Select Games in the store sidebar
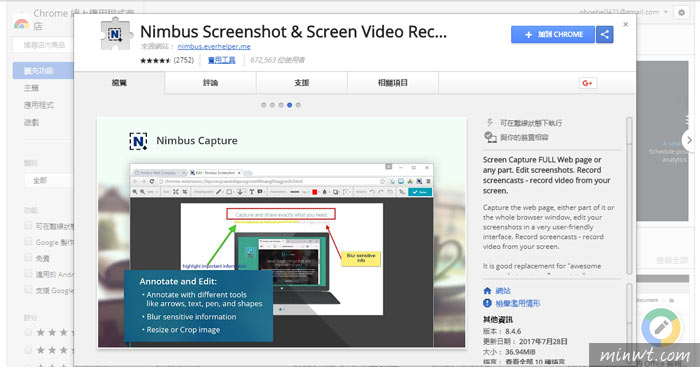Image resolution: width=700 pixels, height=367 pixels. point(31,122)
